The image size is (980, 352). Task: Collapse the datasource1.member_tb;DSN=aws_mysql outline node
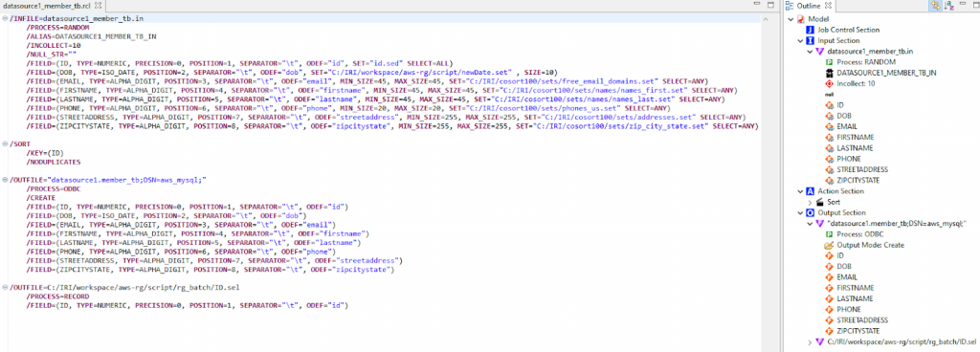pos(811,224)
